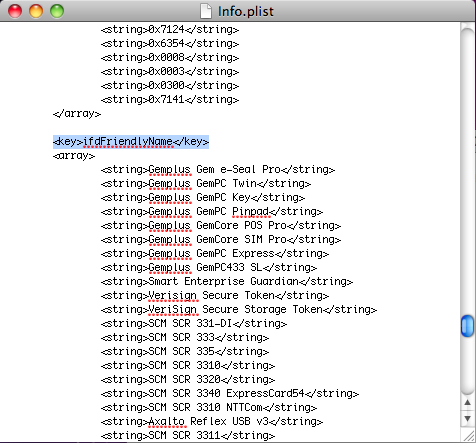Place cursor in Gemplus GemPC Twin line
The width and height of the screenshot is (476, 443).
pyautogui.click(x=206, y=184)
